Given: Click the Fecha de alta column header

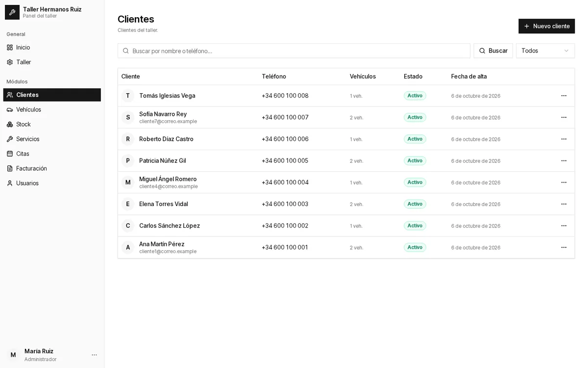Looking at the screenshot, I should (x=469, y=77).
